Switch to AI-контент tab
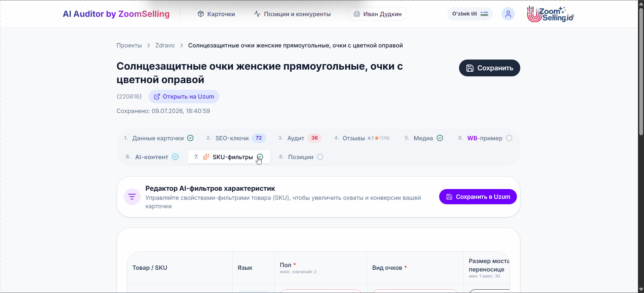The width and height of the screenshot is (644, 293). [152, 157]
